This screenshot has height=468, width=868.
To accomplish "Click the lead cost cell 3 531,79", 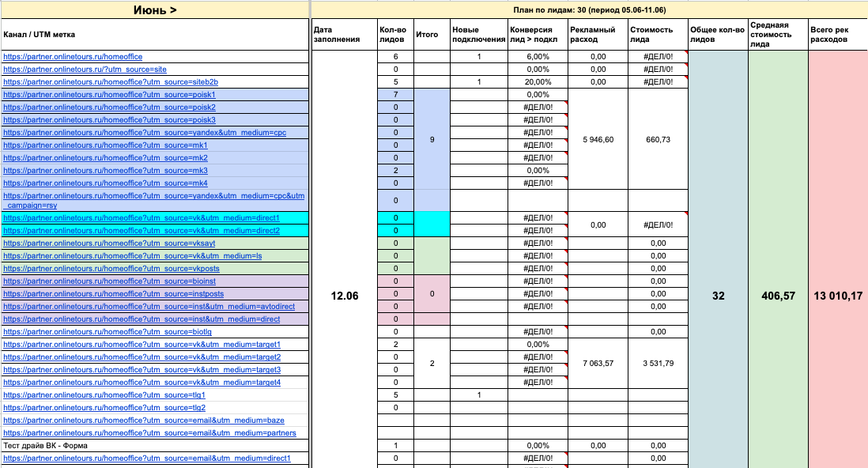I will pyautogui.click(x=659, y=364).
